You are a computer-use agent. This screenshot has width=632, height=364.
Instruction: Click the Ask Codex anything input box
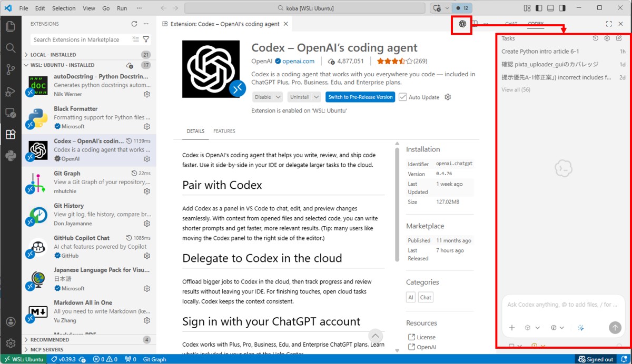coord(562,305)
